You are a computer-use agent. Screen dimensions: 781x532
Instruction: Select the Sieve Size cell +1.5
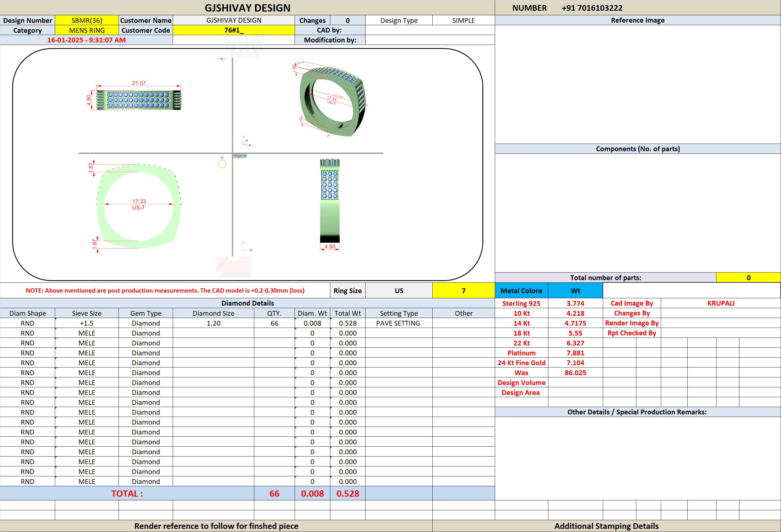click(x=87, y=323)
